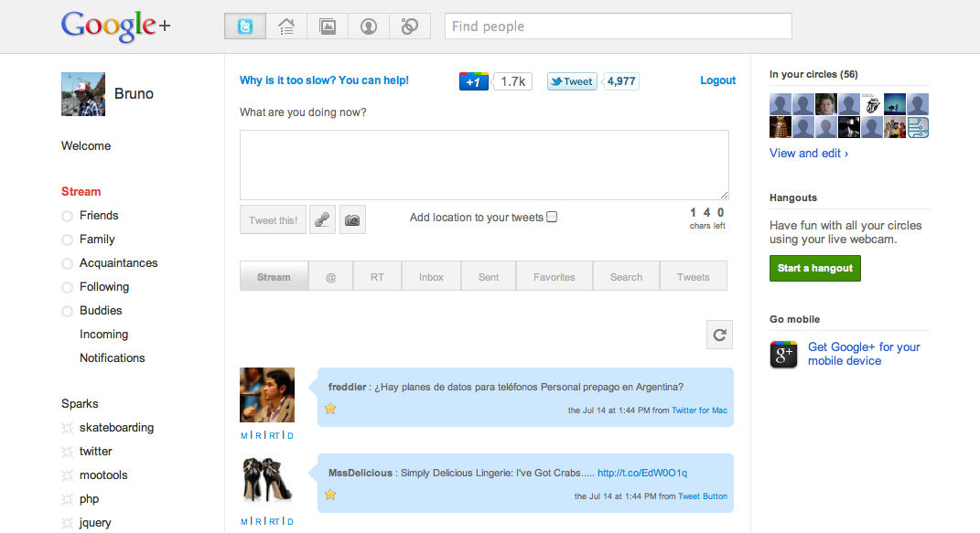Image resolution: width=980 pixels, height=533 pixels.
Task: Click the twitter spark icon
Action: (67, 452)
